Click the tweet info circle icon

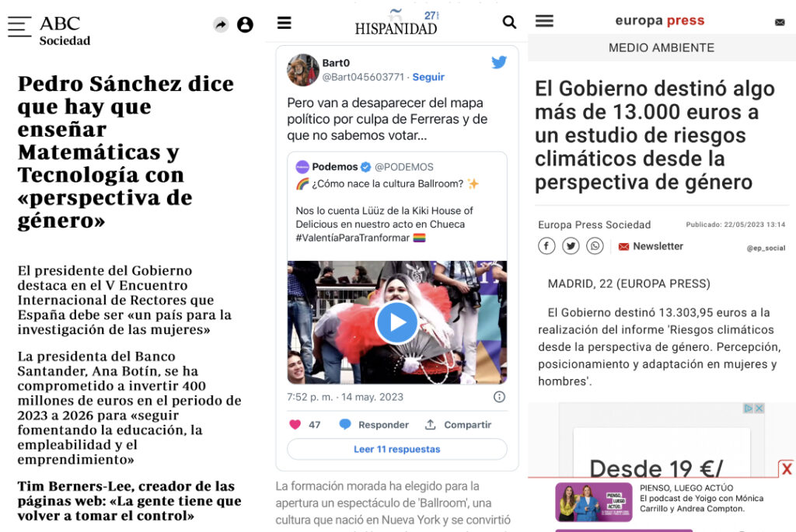[500, 397]
